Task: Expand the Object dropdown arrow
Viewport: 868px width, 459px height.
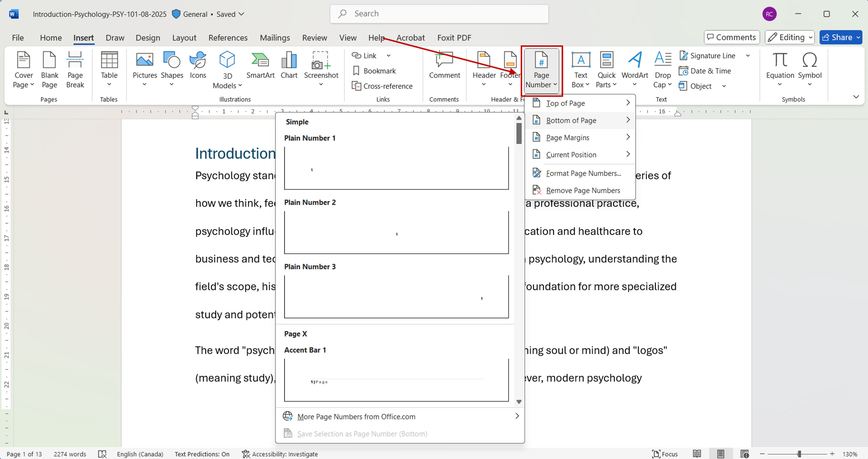Action: click(724, 86)
